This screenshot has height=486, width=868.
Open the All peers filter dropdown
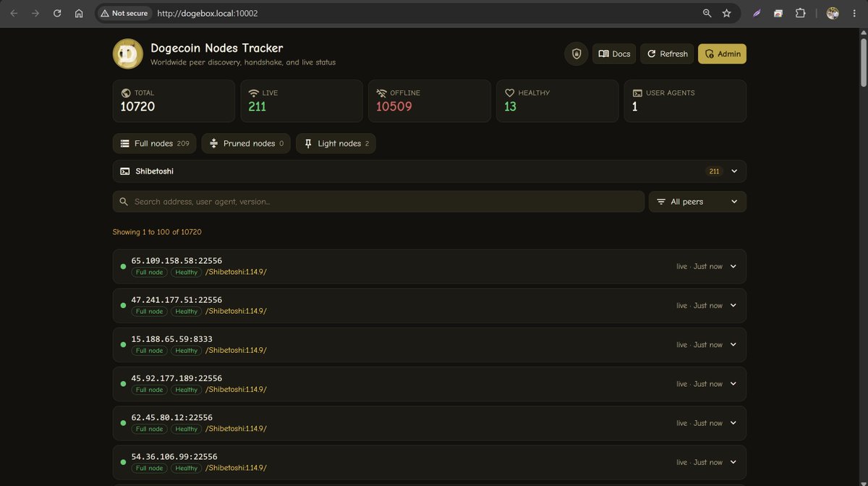tap(697, 202)
